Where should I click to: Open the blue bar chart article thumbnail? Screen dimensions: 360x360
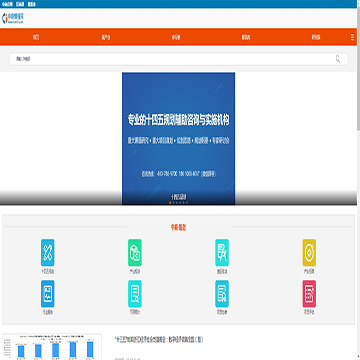(x=52, y=347)
